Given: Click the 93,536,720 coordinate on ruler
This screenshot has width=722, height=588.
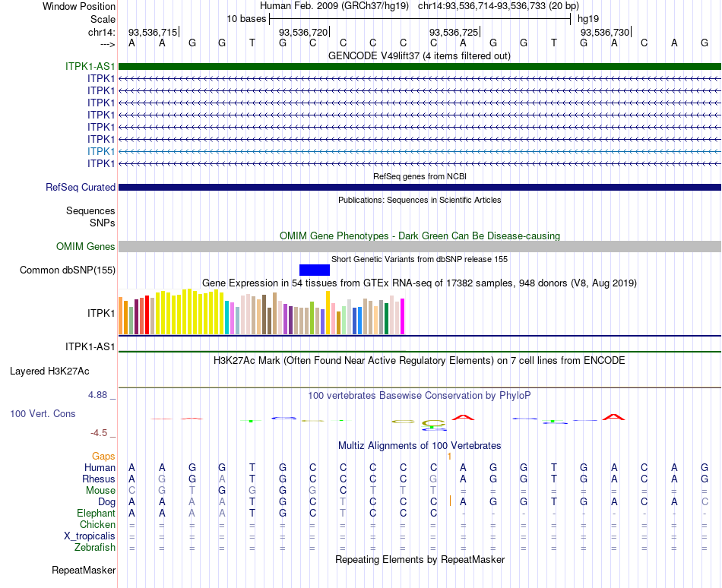Looking at the screenshot, I should coord(303,32).
